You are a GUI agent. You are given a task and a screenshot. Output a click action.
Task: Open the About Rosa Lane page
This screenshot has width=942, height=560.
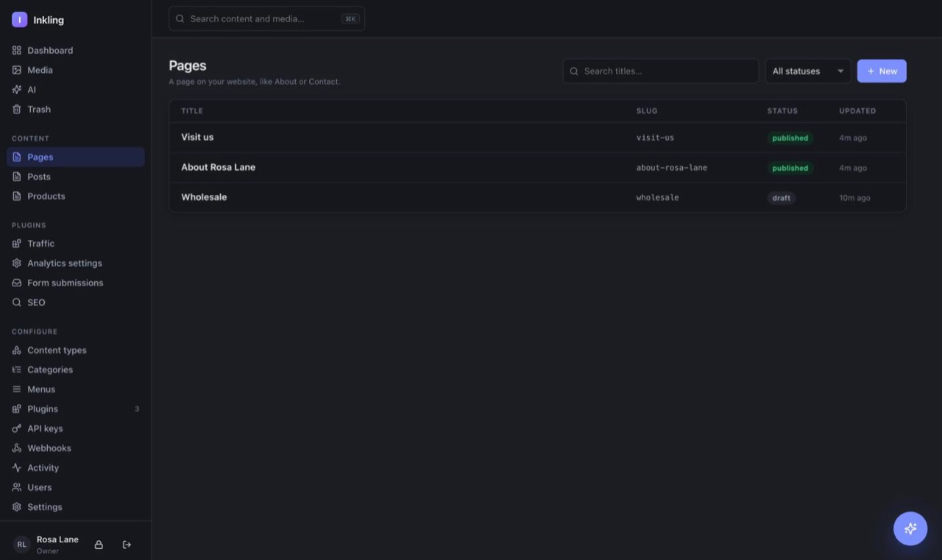pos(219,167)
